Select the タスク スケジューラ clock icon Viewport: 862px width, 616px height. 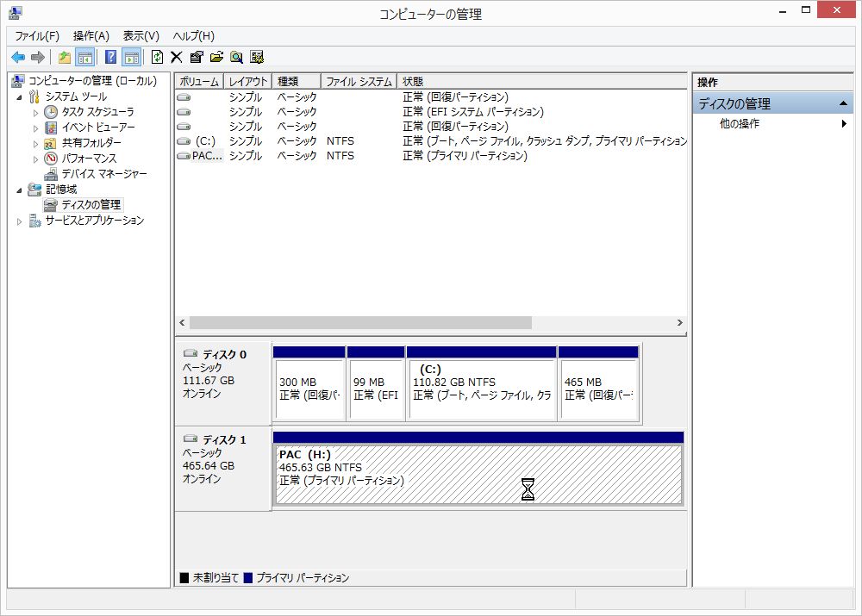pos(51,112)
